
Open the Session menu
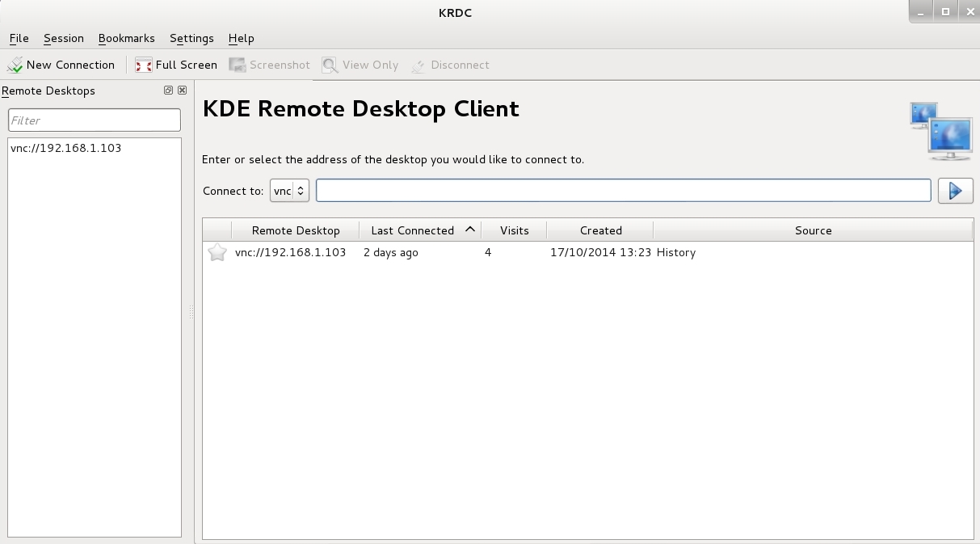point(64,38)
